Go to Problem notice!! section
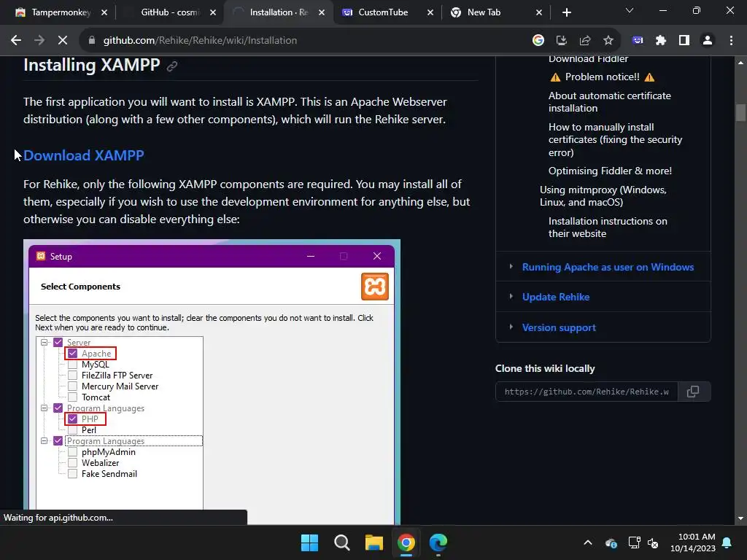Image resolution: width=747 pixels, height=560 pixels. tap(602, 77)
